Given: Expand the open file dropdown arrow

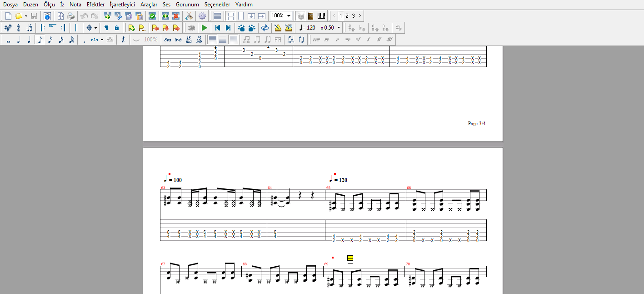Looking at the screenshot, I should click(26, 16).
